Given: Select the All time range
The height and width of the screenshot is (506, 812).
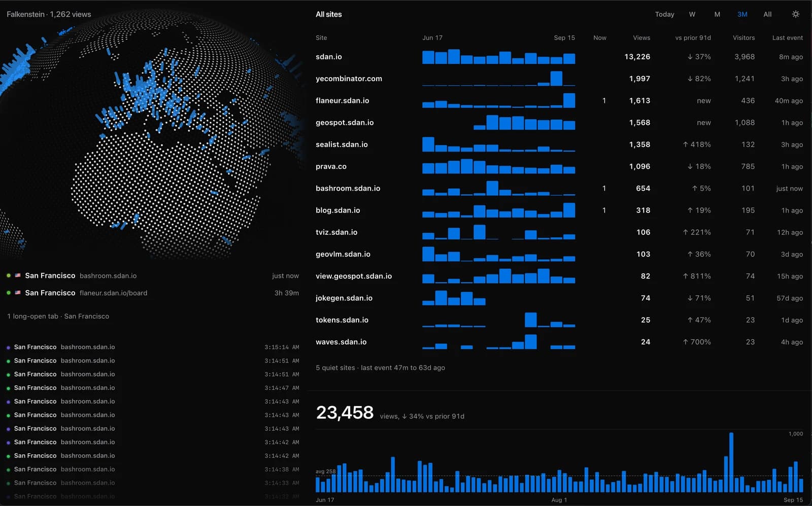Looking at the screenshot, I should [767, 14].
